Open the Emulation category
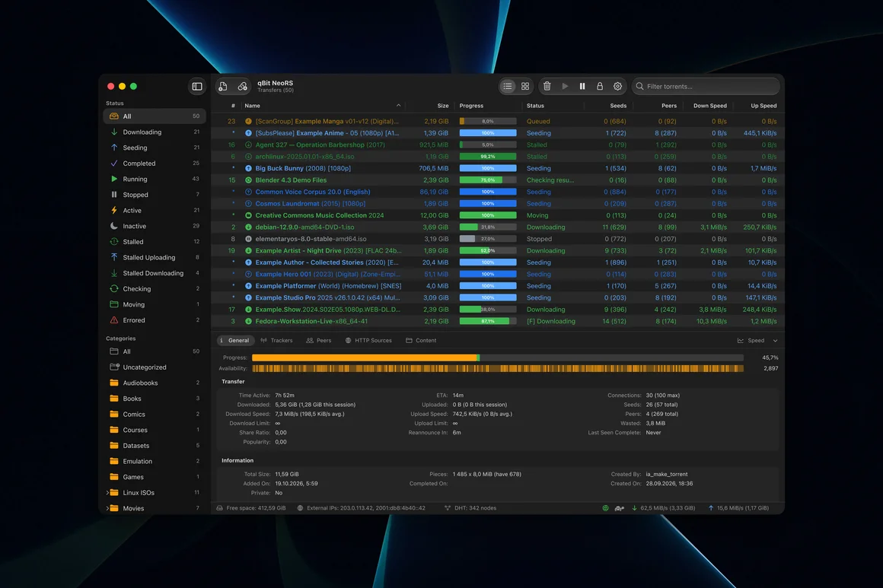The image size is (883, 588). pos(155,462)
